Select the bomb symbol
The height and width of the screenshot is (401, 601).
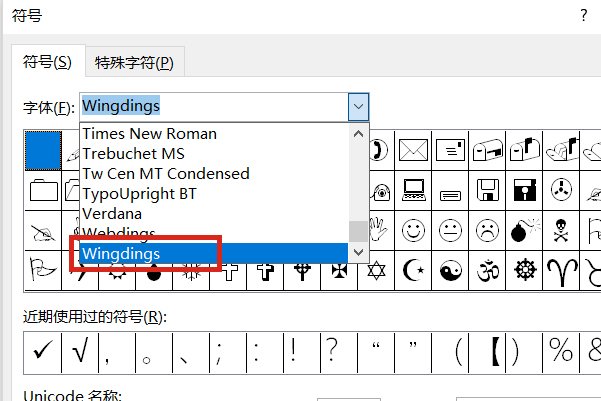(524, 231)
